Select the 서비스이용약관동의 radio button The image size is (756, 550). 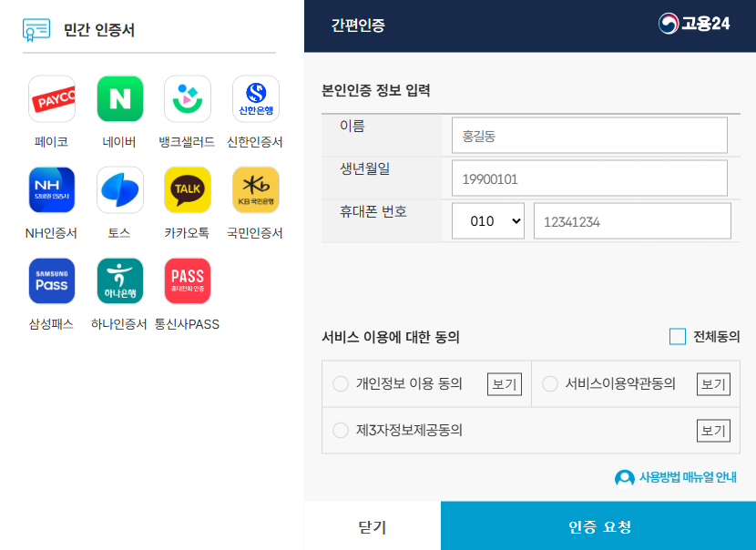coord(549,383)
